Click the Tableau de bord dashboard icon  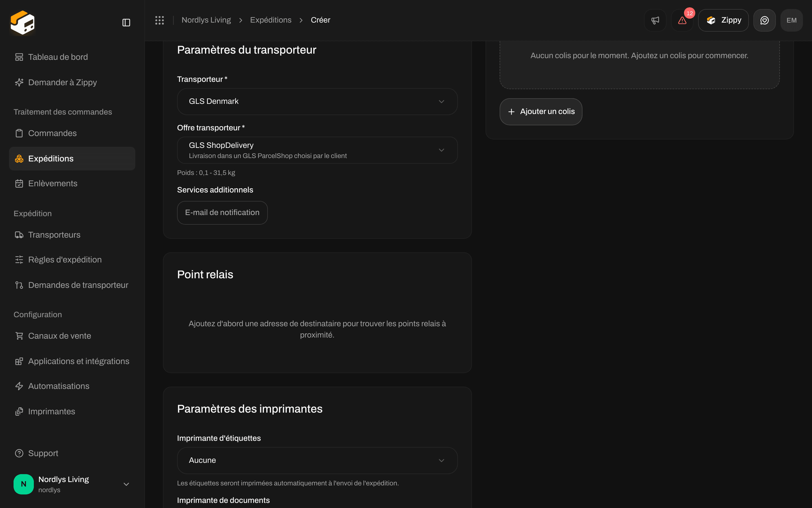pos(19,57)
